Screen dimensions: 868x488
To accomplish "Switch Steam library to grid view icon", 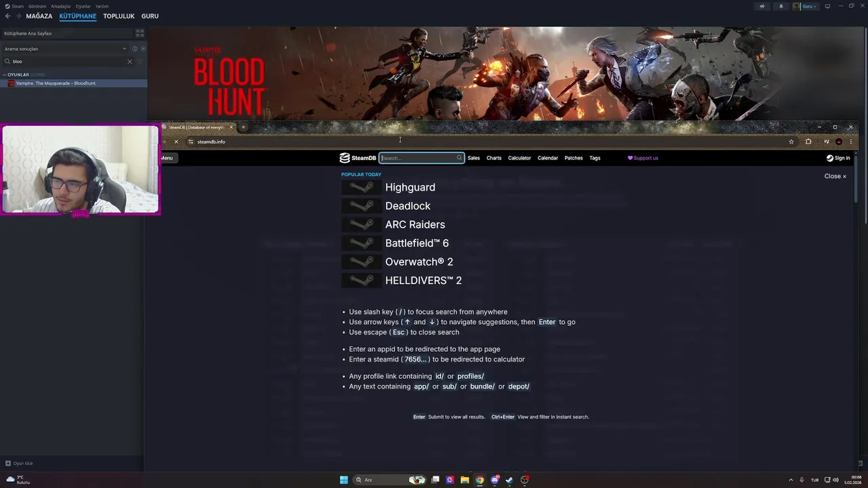I will [x=140, y=33].
